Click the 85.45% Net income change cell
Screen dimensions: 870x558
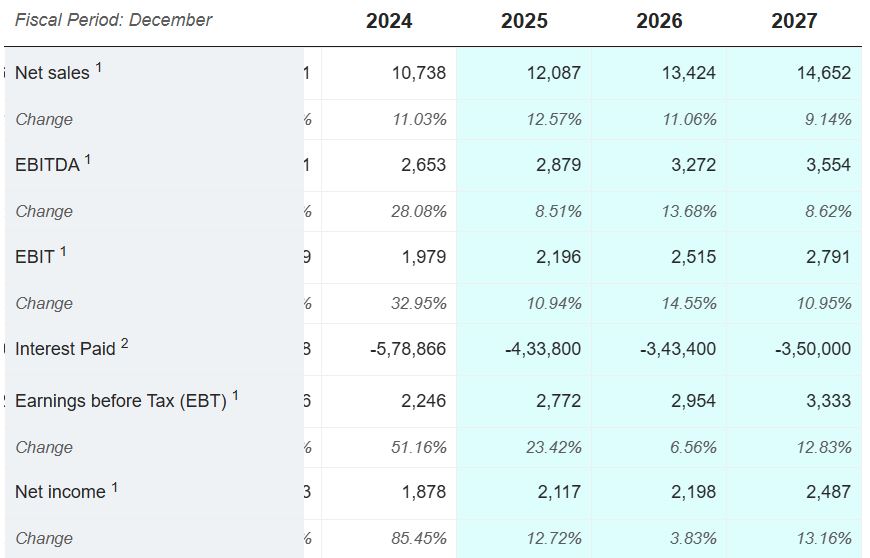[x=418, y=538]
